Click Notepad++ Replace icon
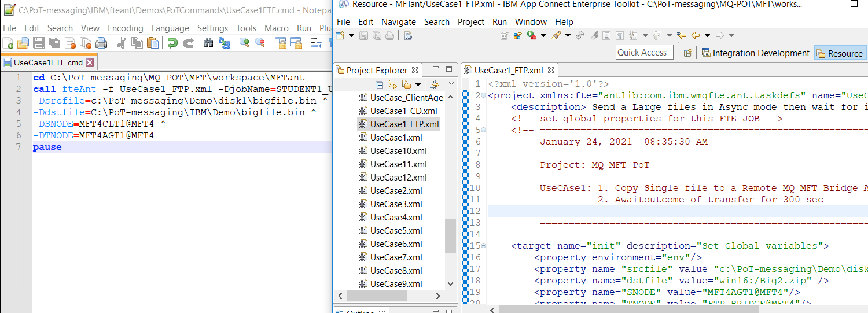The width and height of the screenshot is (868, 313). [x=224, y=43]
